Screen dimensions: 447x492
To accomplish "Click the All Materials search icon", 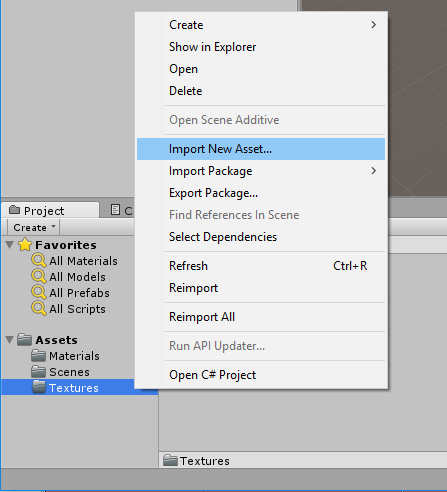I will coord(39,260).
